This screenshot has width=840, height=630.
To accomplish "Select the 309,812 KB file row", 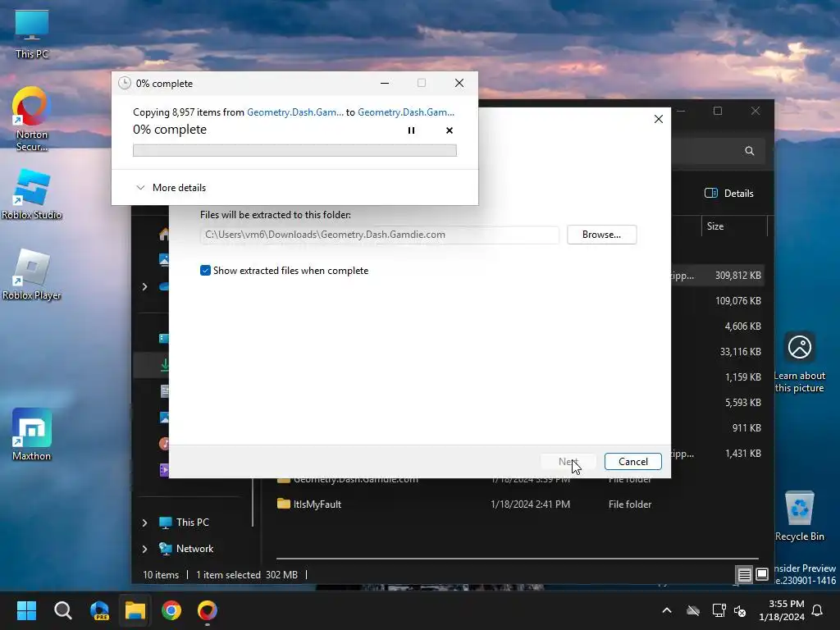I will [x=718, y=276].
